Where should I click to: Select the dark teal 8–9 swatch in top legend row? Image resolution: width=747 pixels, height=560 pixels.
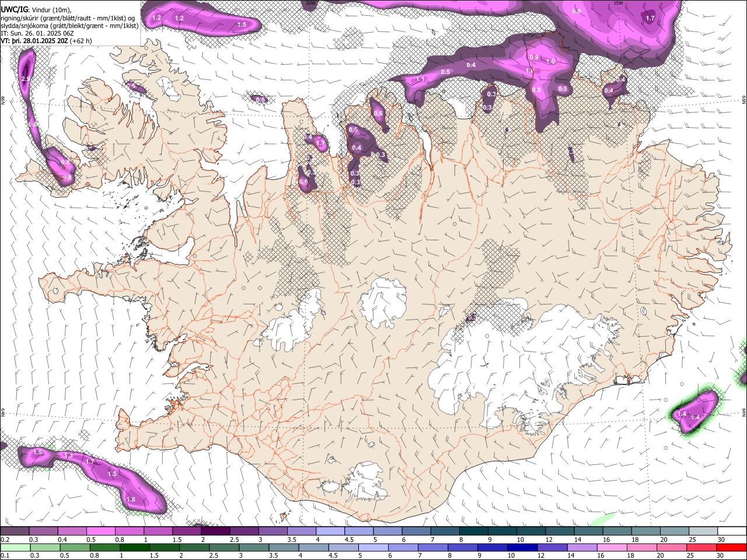point(474,531)
